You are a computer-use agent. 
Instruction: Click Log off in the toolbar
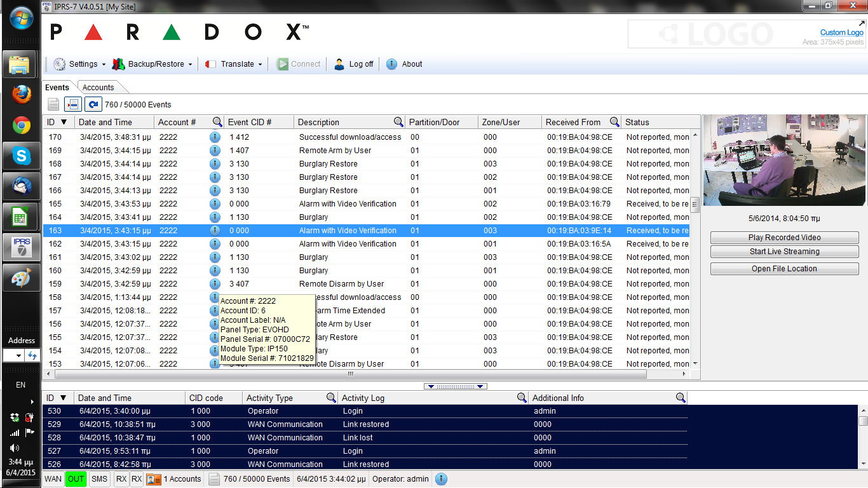pos(354,64)
